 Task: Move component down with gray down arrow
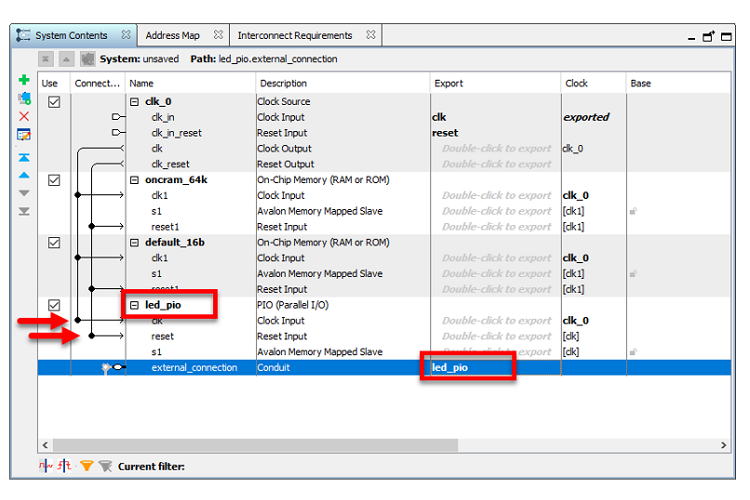(x=24, y=193)
